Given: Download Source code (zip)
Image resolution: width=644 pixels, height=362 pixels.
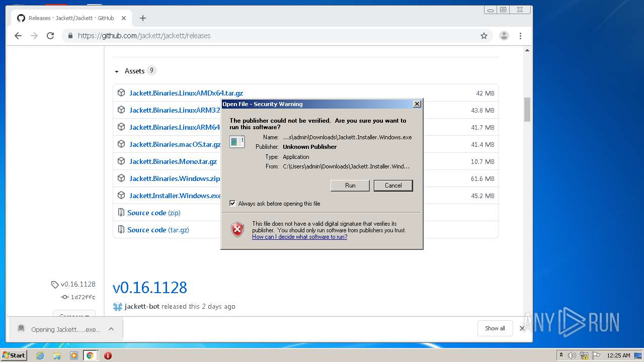Looking at the screenshot, I should 154,213.
